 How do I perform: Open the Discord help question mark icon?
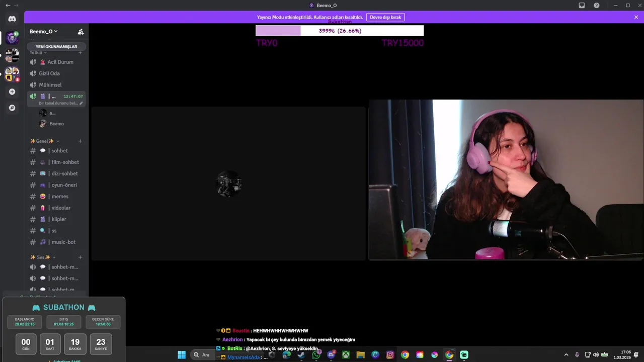tap(596, 6)
